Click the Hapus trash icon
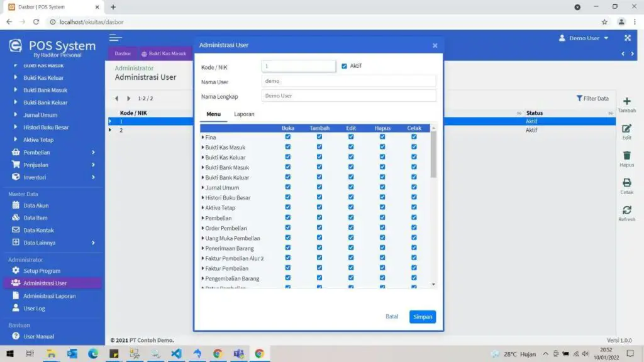This screenshot has height=362, width=644. coord(626,156)
